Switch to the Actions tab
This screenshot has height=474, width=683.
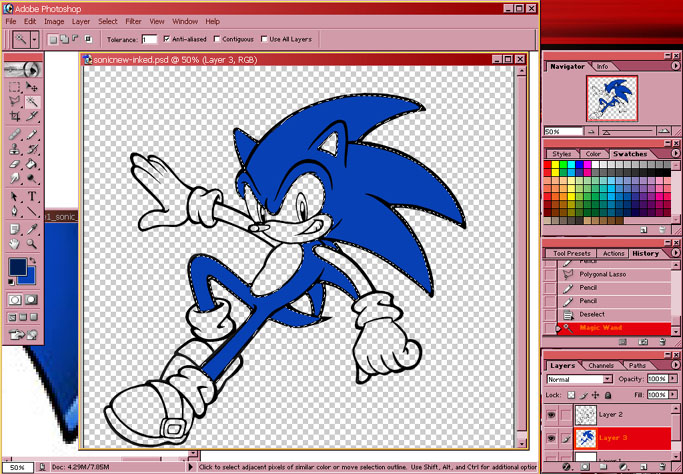click(x=613, y=254)
